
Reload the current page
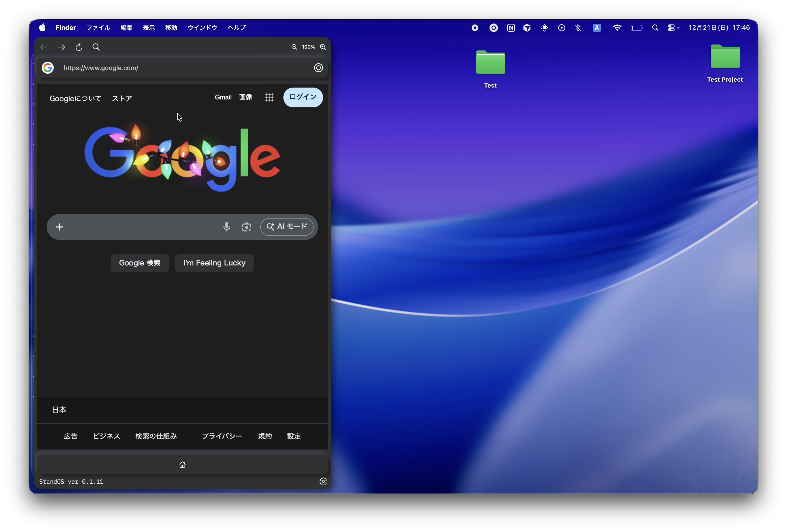pos(79,47)
